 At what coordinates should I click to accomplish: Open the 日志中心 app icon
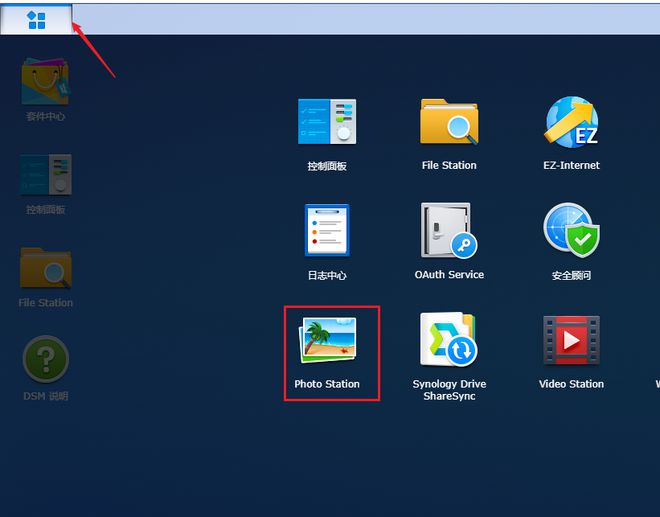click(327, 230)
